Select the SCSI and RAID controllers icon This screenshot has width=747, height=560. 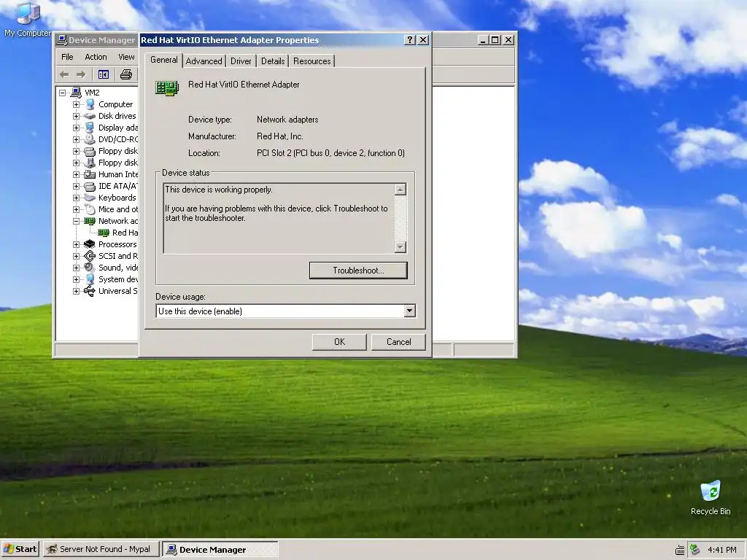pos(90,256)
